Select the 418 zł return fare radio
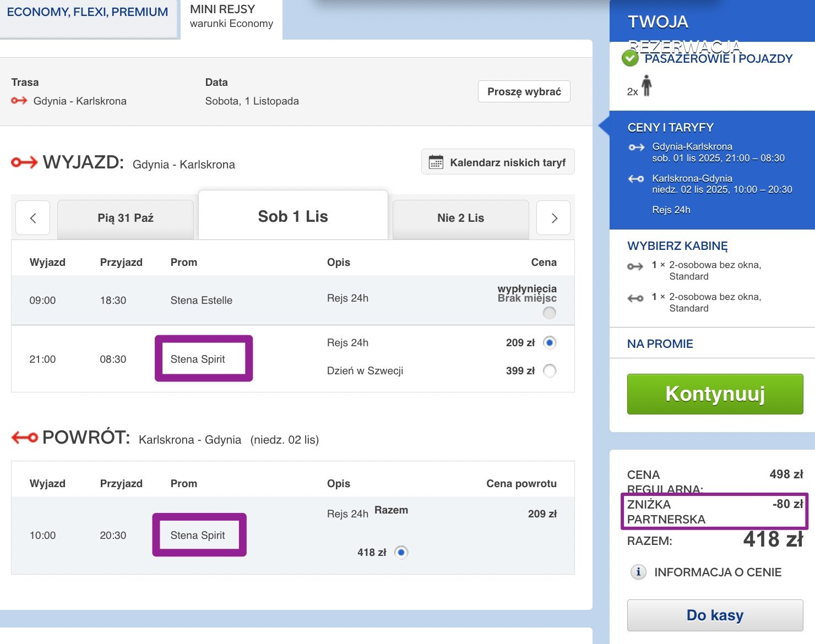The height and width of the screenshot is (644, 815). (x=401, y=552)
